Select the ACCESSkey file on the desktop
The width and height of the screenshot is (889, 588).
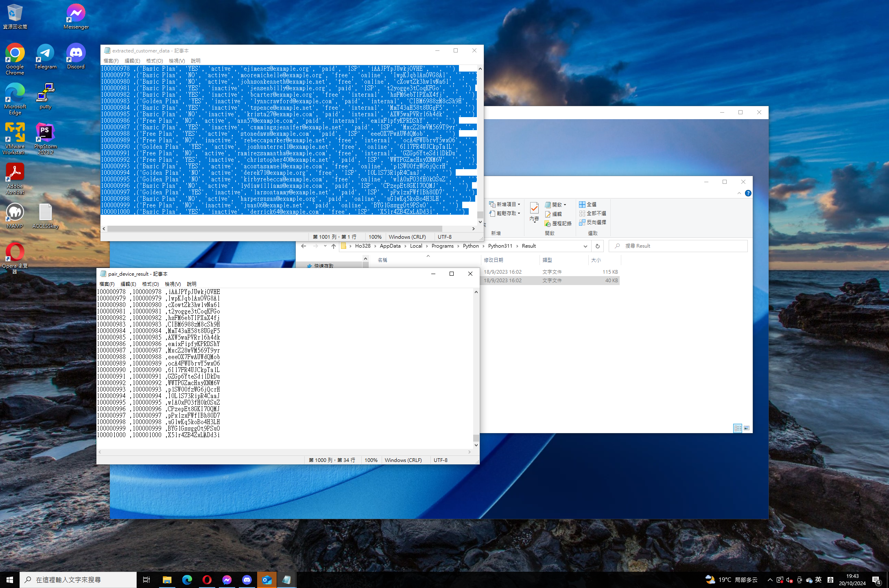45,216
